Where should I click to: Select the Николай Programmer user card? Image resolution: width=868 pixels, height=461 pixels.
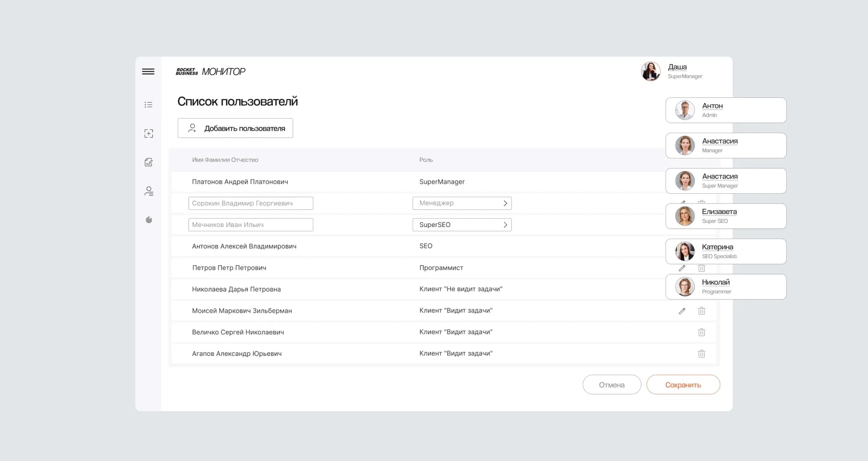click(726, 287)
